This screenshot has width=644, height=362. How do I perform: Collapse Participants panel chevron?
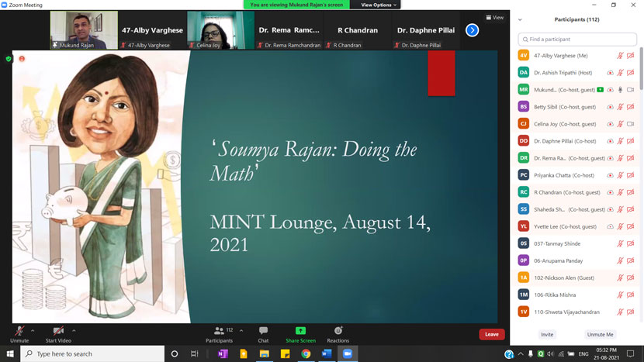tap(520, 19)
